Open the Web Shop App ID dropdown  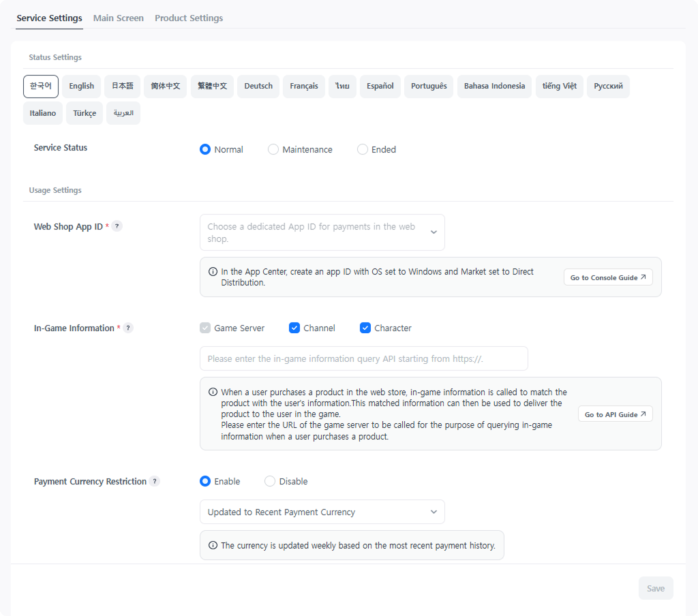pos(322,232)
